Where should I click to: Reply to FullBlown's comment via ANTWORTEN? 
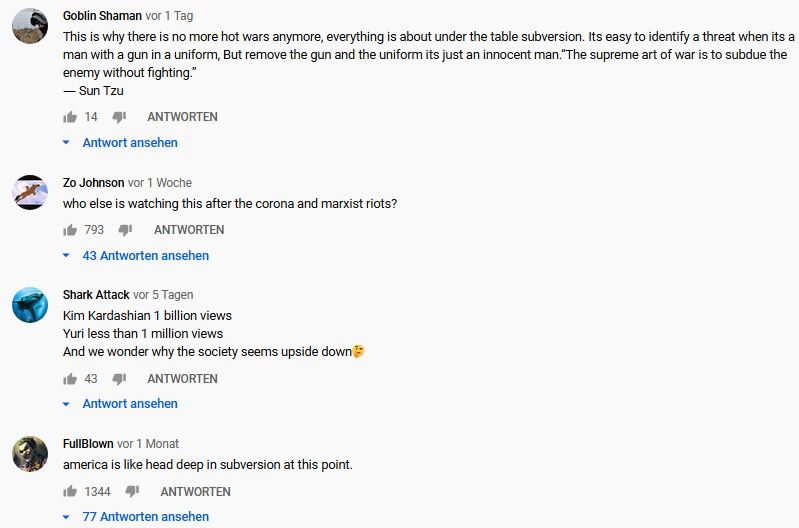click(196, 492)
